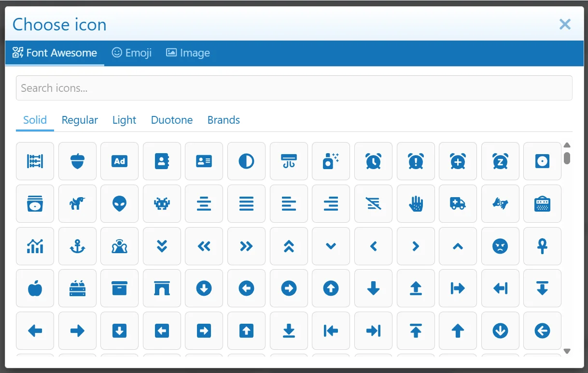Show the Light icon style

[x=124, y=120]
